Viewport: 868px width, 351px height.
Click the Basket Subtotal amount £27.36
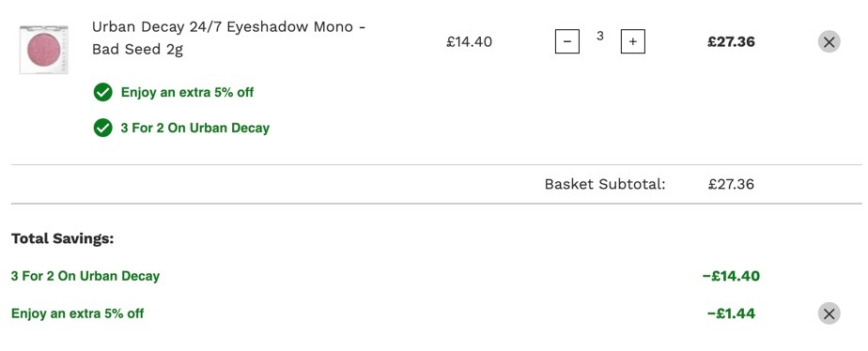pyautogui.click(x=731, y=184)
